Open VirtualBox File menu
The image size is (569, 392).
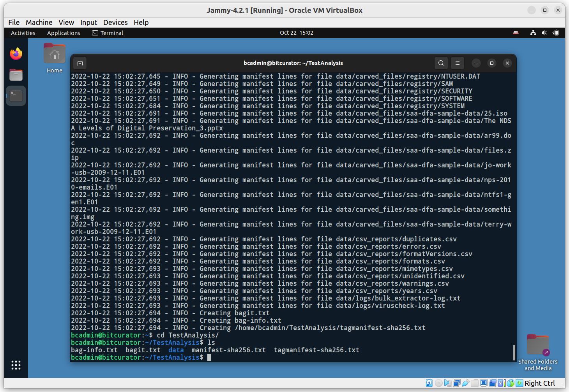click(x=14, y=22)
